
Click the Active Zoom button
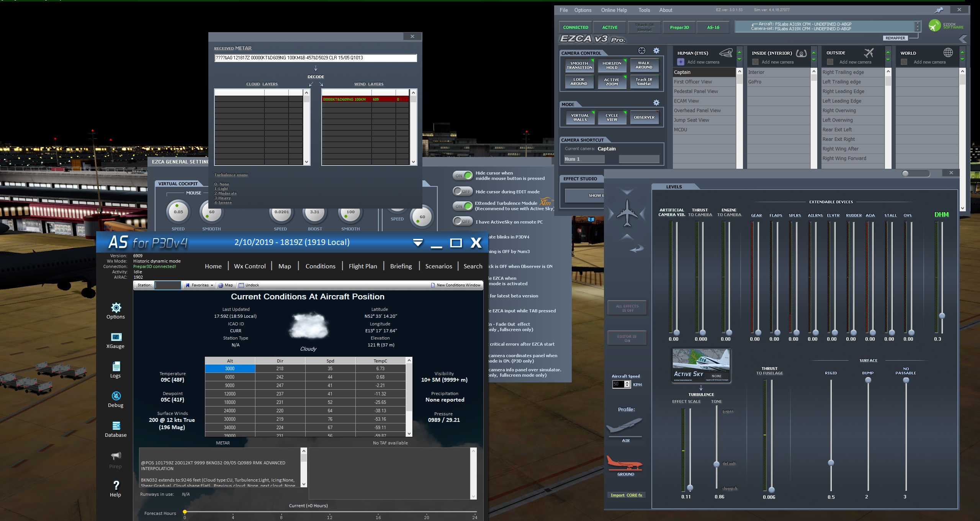tap(612, 82)
